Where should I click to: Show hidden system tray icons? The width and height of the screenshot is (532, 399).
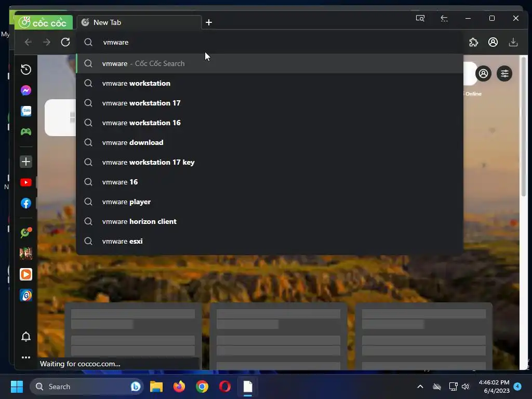[x=420, y=387]
